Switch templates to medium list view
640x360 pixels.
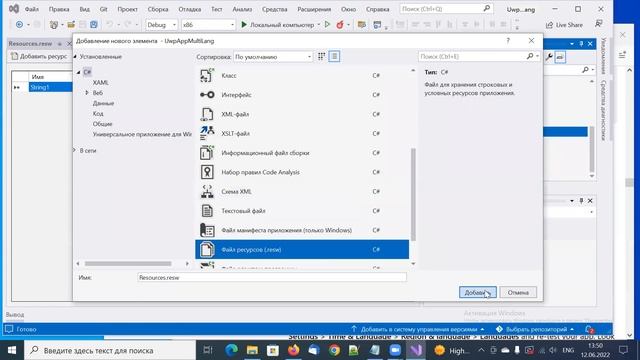pyautogui.click(x=334, y=56)
